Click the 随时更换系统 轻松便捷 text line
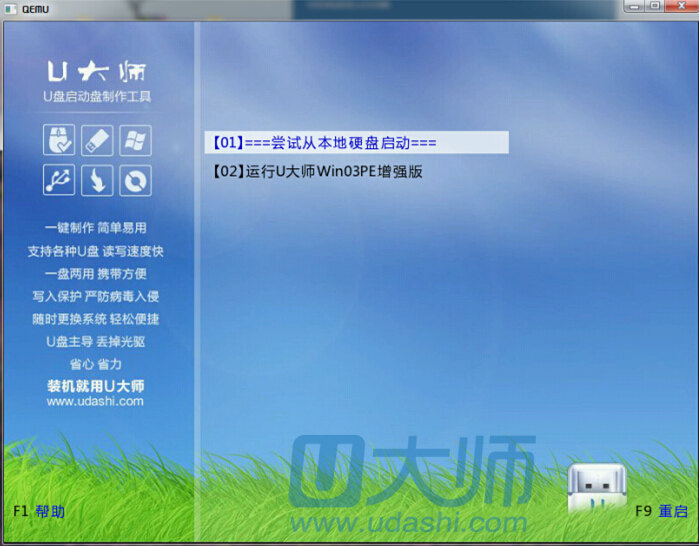Image resolution: width=699 pixels, height=546 pixels. pyautogui.click(x=95, y=319)
